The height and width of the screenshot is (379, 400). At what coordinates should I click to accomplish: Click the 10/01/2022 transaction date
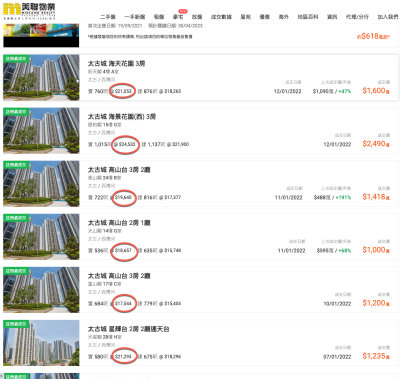point(337,304)
